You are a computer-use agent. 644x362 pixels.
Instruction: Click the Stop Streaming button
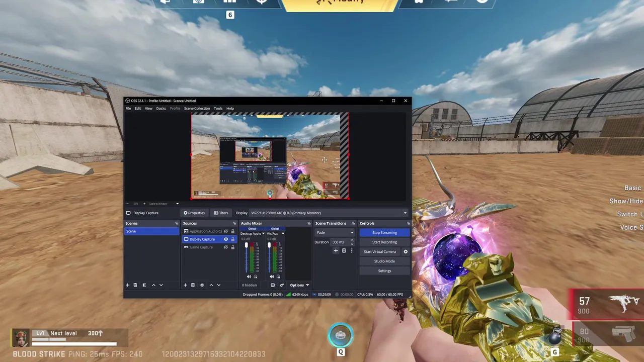384,233
